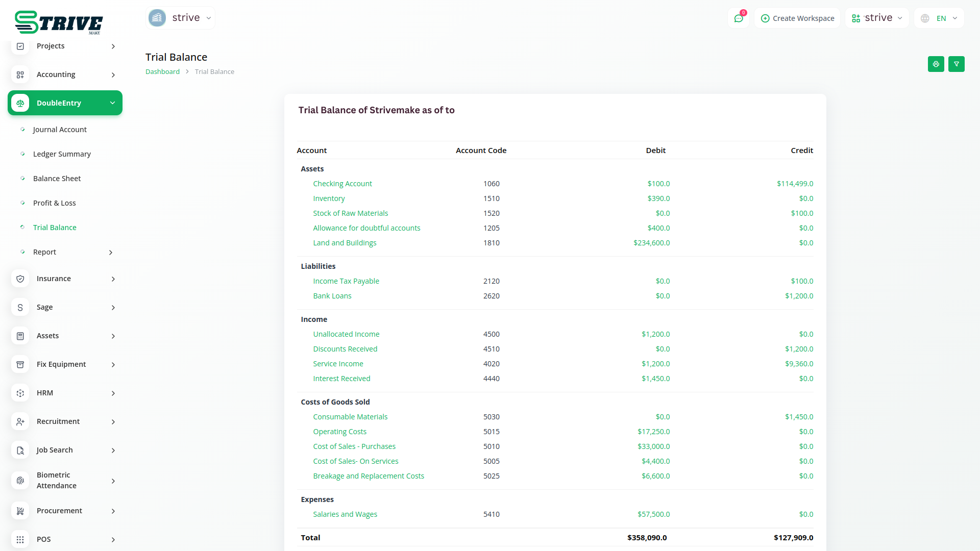Click the Strive Make logo
980x551 pixels.
(59, 22)
